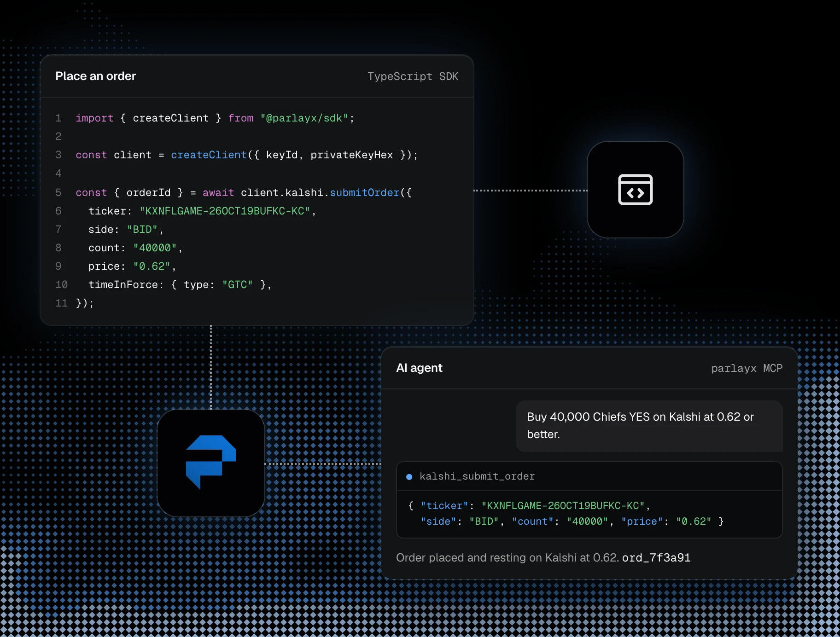Click the '@parlayx/sdk' string
This screenshot has width=840, height=637.
pos(304,118)
